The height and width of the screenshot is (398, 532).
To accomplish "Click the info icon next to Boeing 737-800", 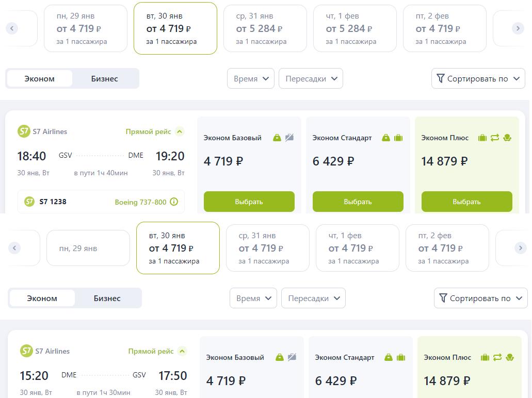I will point(174,202).
